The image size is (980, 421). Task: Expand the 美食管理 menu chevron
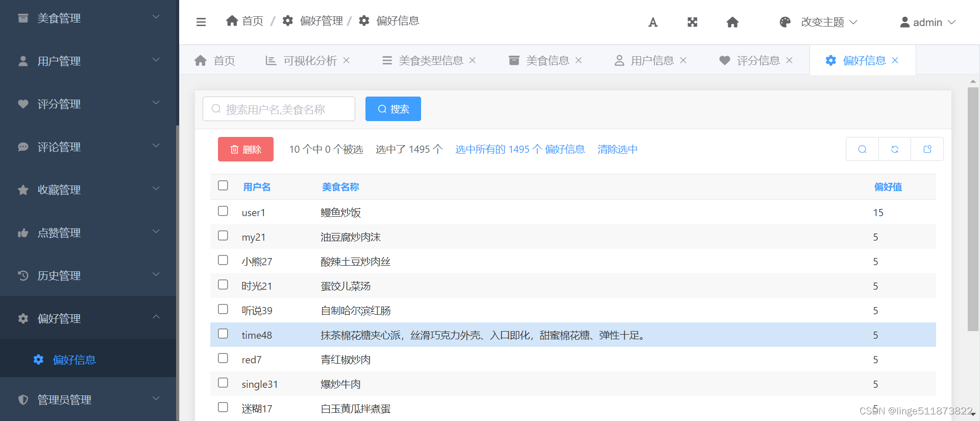click(156, 17)
